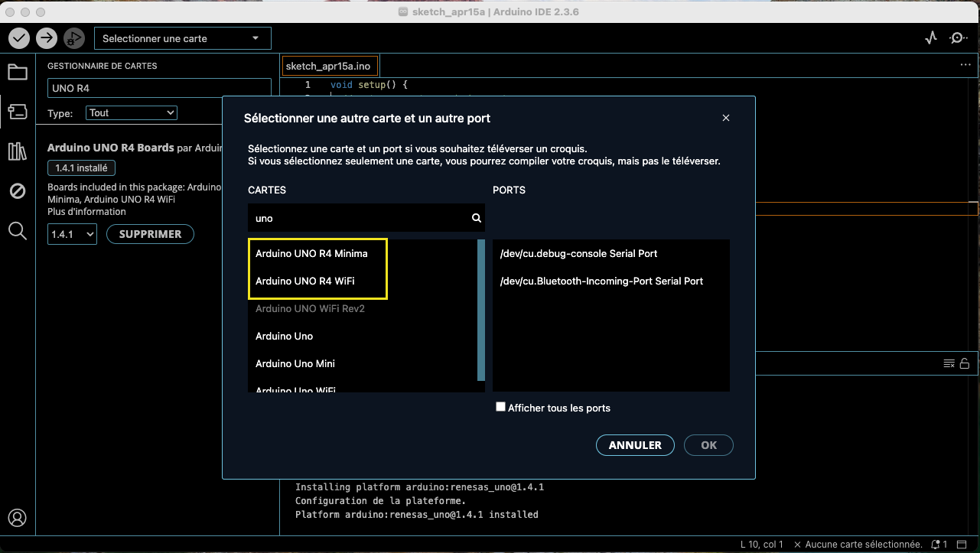Click the ANNULER button

click(x=634, y=445)
